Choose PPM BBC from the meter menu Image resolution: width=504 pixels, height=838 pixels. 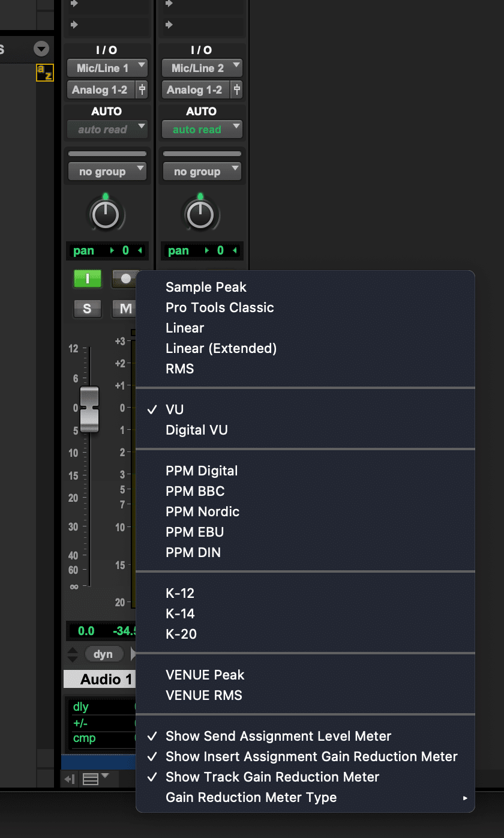pos(195,491)
